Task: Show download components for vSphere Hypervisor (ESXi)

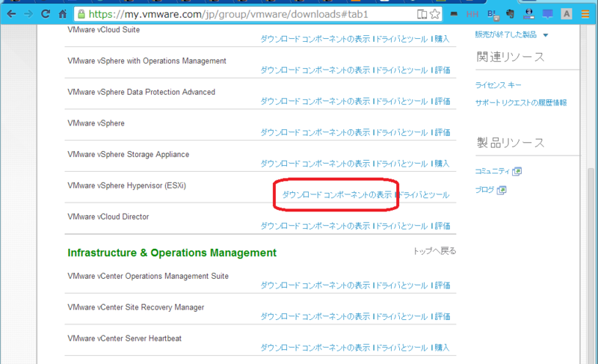Action: [x=337, y=195]
